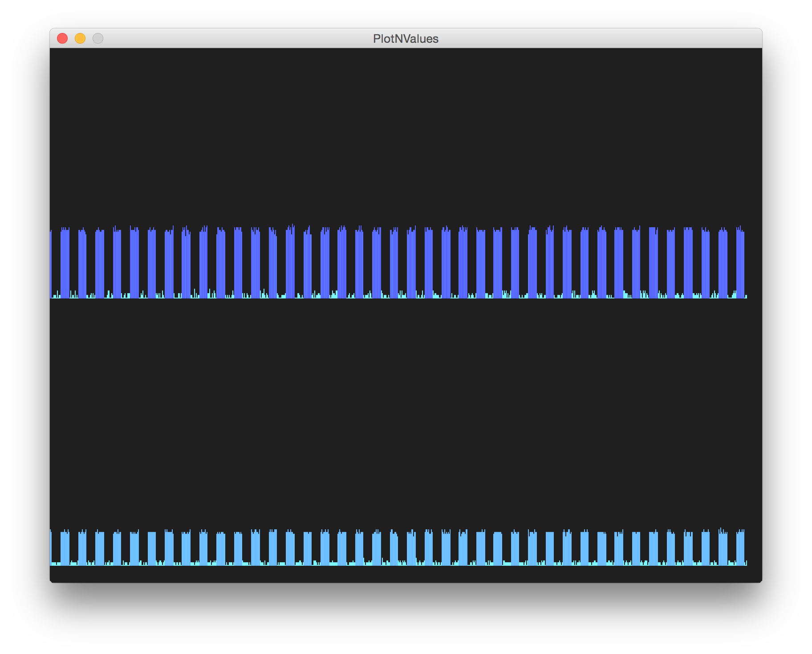The image size is (812, 654).
Task: Click the minimize button on the window
Action: 80,38
